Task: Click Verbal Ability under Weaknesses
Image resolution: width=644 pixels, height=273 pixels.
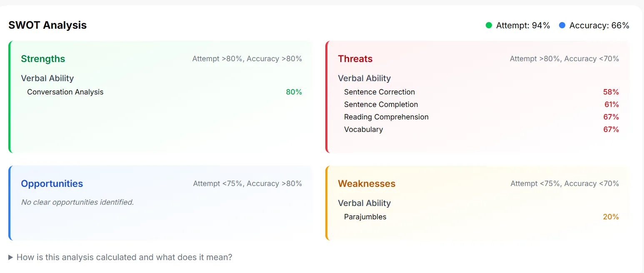Action: pos(364,203)
